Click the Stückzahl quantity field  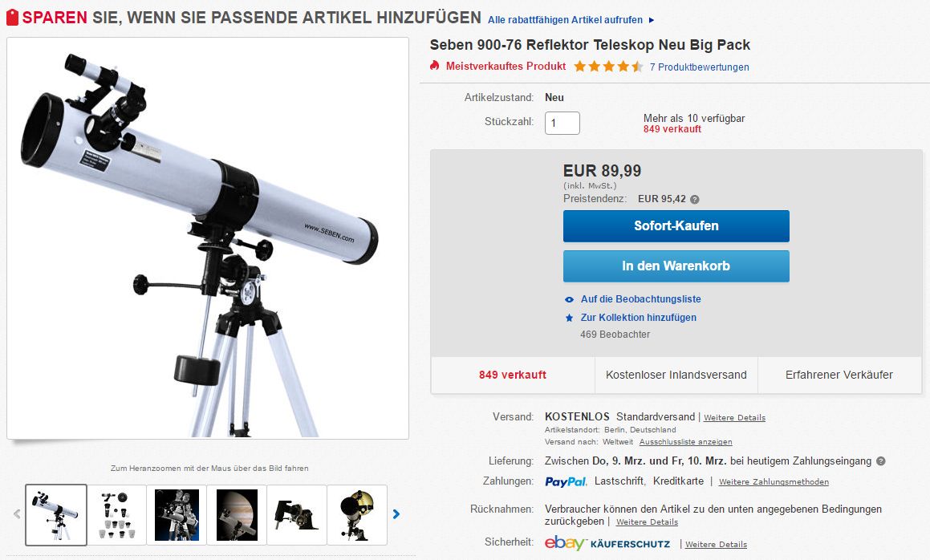pyautogui.click(x=562, y=123)
